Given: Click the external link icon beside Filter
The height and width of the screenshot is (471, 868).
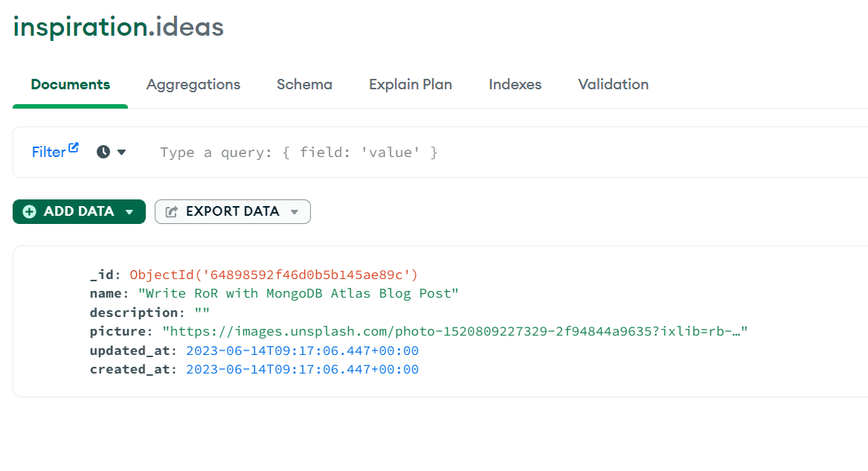Looking at the screenshot, I should coord(74,147).
